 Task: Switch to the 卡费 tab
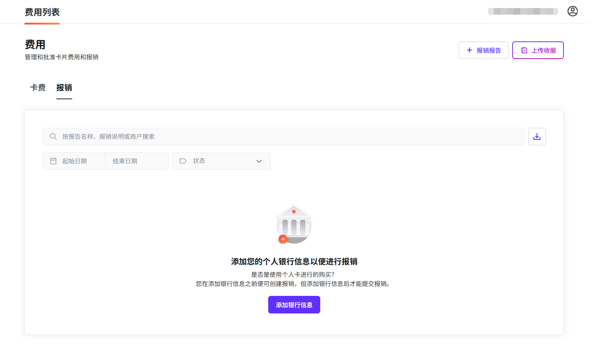tap(38, 88)
